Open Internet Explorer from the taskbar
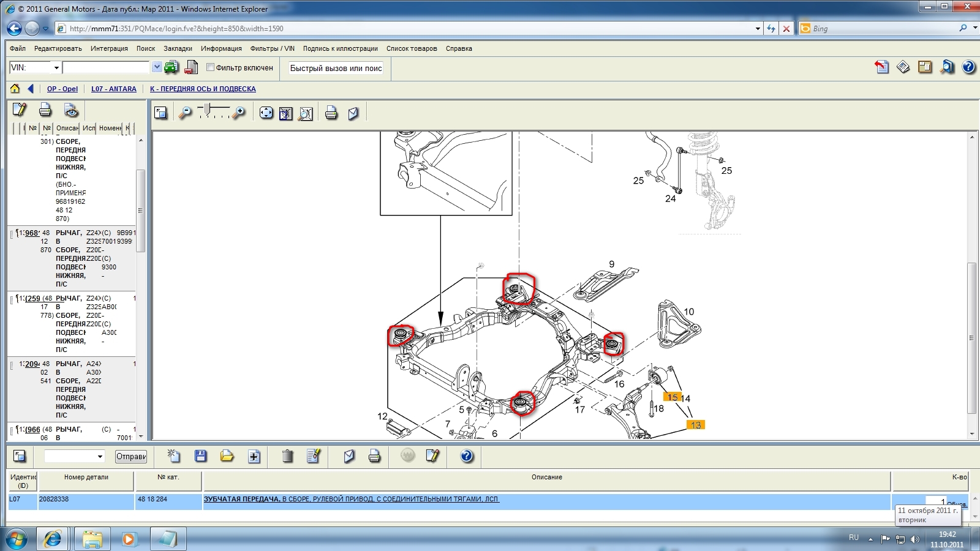This screenshot has height=551, width=980. [x=53, y=539]
